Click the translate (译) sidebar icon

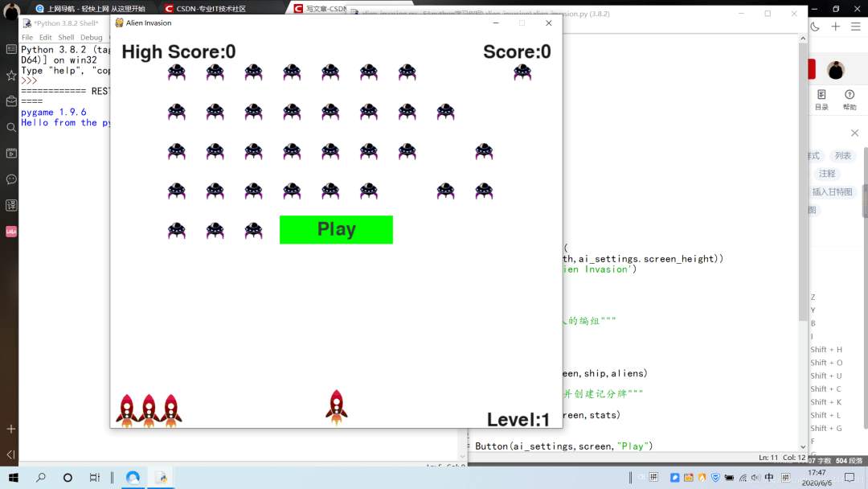(11, 205)
